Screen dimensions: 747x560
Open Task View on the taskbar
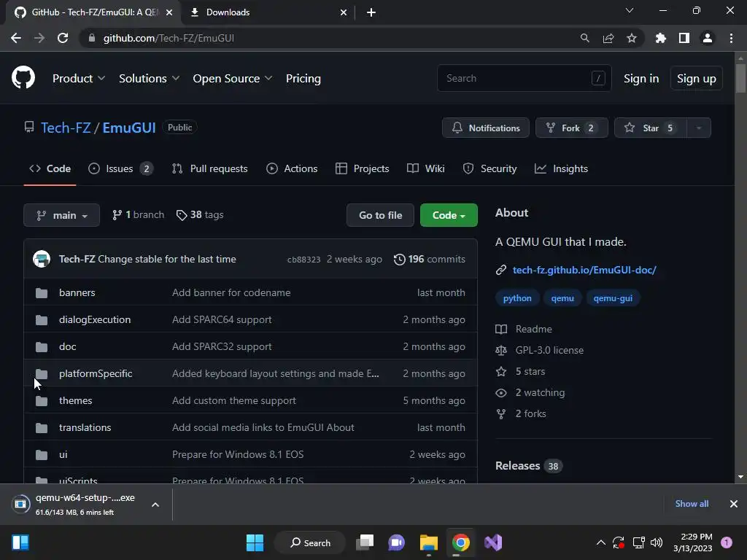(x=365, y=542)
